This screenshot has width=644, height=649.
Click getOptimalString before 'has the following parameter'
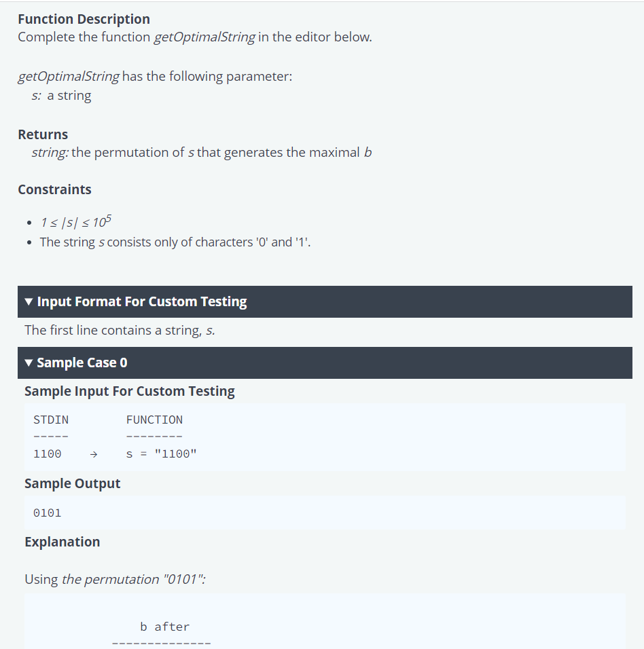(x=69, y=77)
